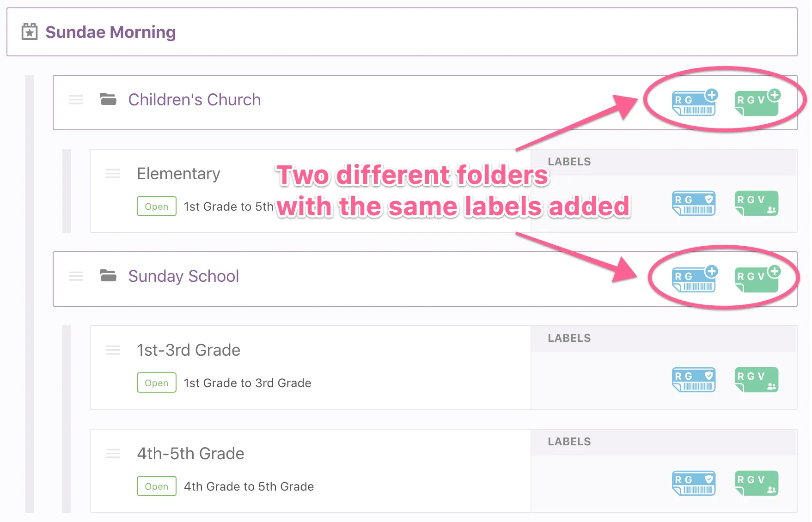This screenshot has width=812, height=522.
Task: Open the Sundae Morning event title
Action: point(110,32)
